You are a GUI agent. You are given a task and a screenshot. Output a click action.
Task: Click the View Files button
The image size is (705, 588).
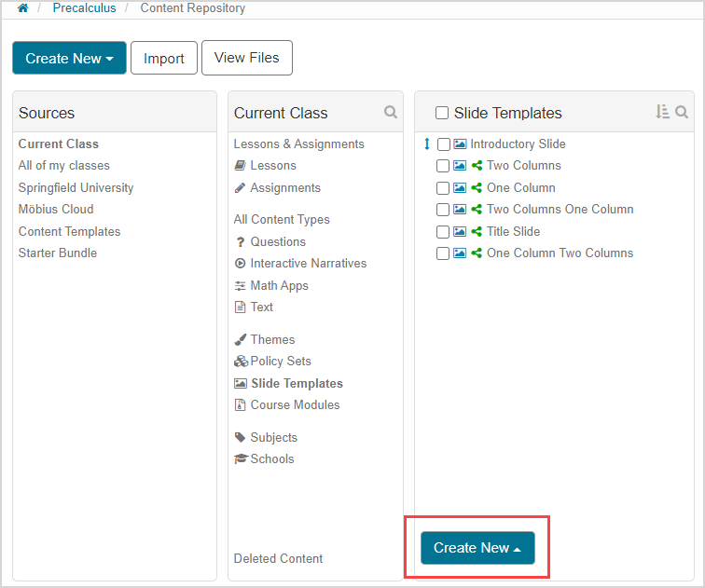(x=246, y=58)
